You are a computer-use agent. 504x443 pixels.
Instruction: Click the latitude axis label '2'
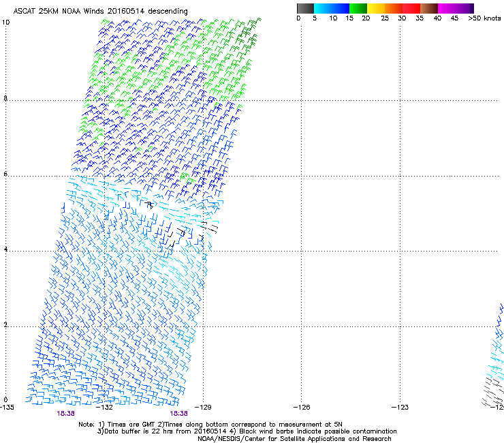[5, 325]
